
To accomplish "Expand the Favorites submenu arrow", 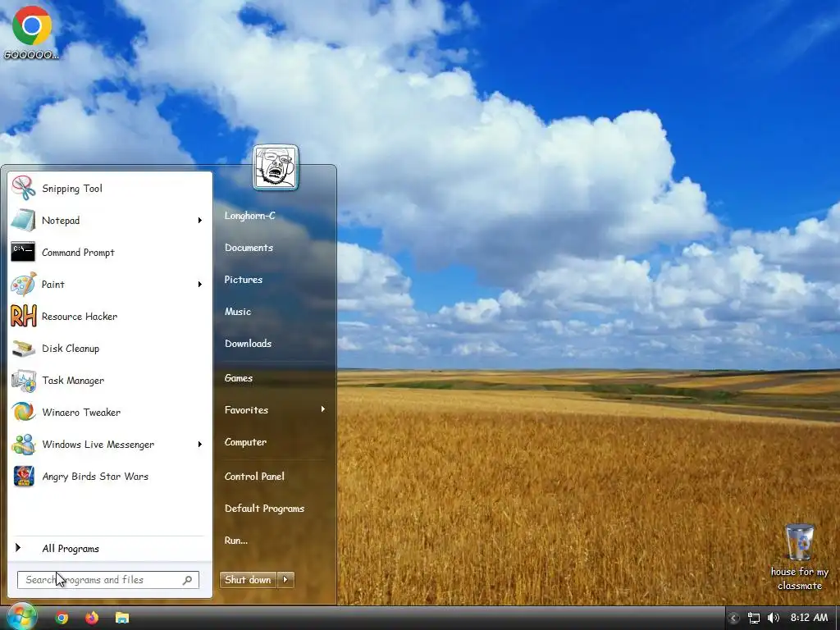I will coord(323,409).
